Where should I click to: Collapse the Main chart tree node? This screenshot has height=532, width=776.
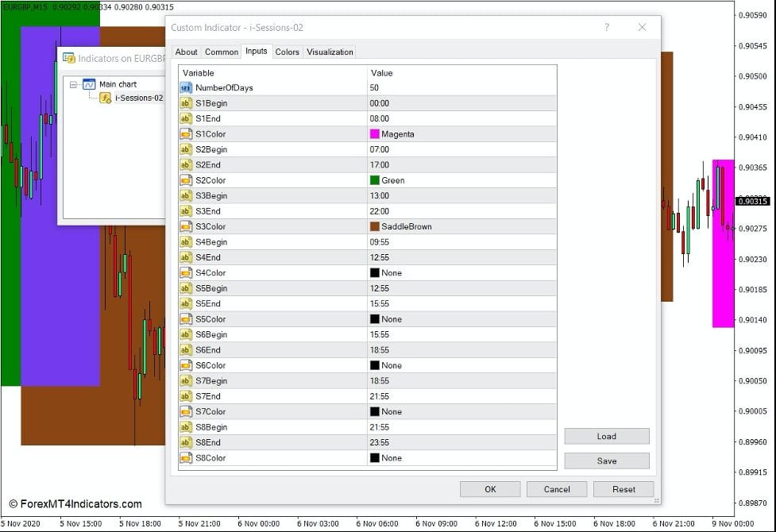pyautogui.click(x=73, y=83)
